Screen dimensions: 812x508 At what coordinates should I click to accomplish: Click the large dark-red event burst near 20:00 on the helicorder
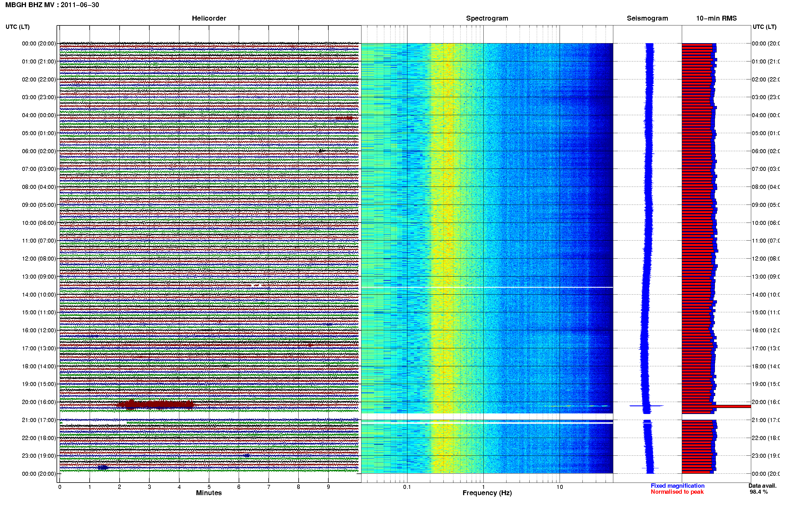coord(155,405)
